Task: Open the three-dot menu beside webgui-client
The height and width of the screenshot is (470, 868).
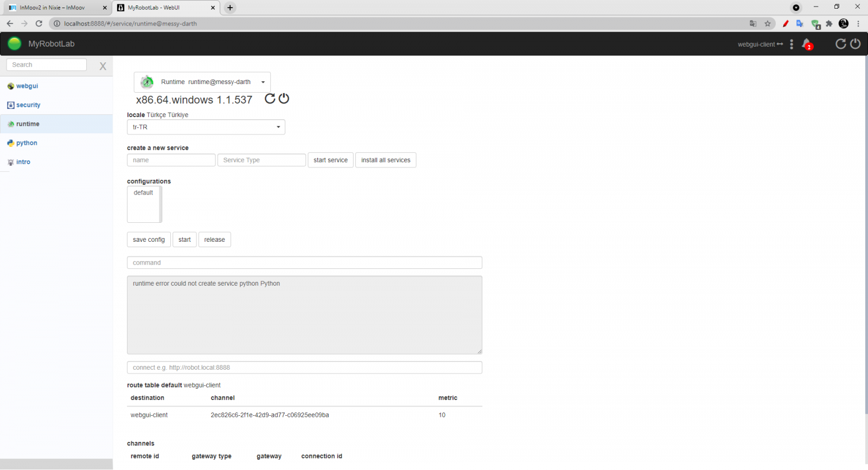Action: point(792,44)
